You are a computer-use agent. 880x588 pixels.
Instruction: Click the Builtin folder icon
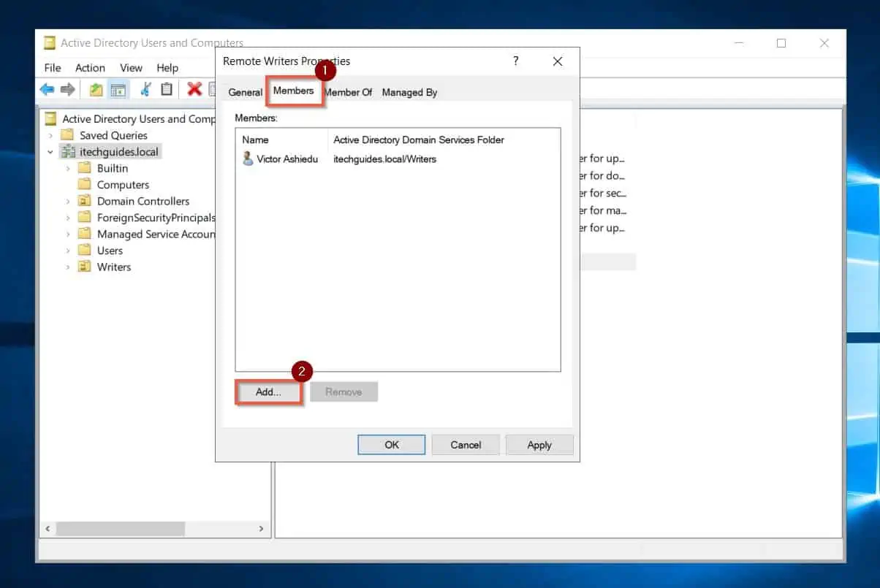click(85, 168)
